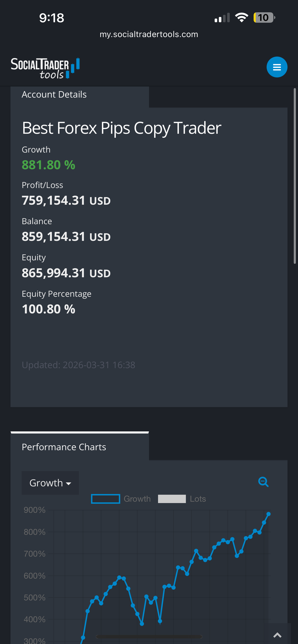Toggle the Lots series legend label
Viewport: 298px width, 644px height.
coord(198,499)
